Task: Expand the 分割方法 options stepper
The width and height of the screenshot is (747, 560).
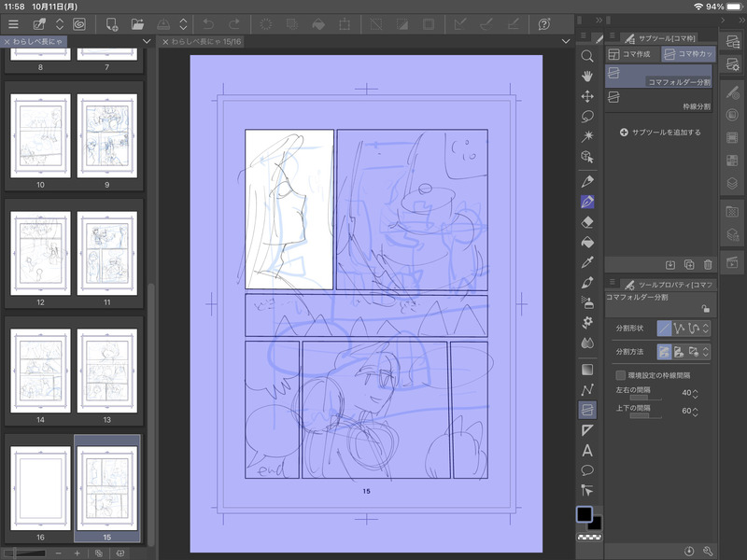Action: 706,352
